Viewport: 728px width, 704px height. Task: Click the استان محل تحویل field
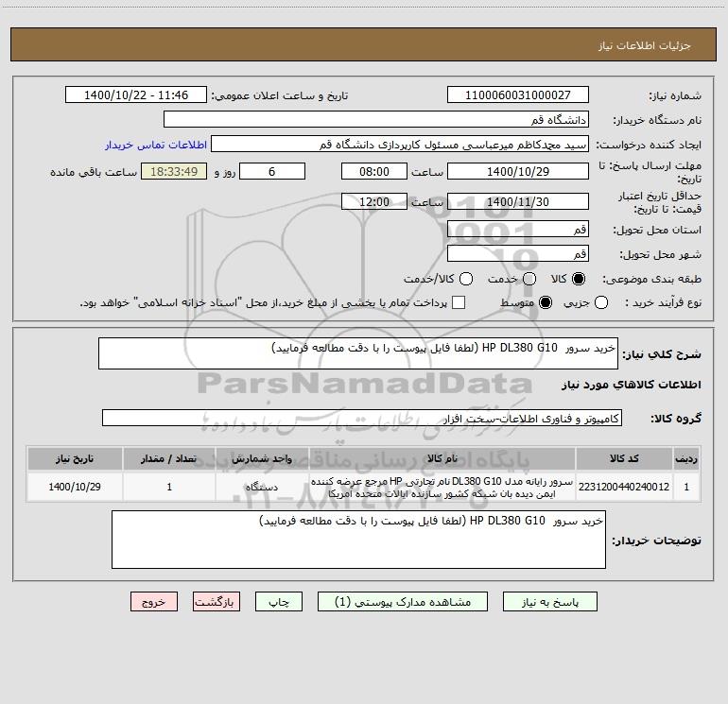coord(518,229)
